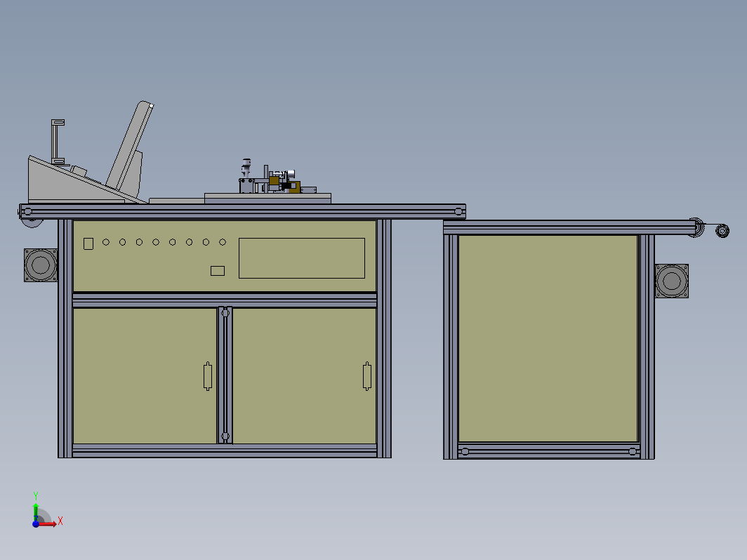Select the indicator hole nearest the square cutout
The image size is (747, 560).
pos(106,242)
